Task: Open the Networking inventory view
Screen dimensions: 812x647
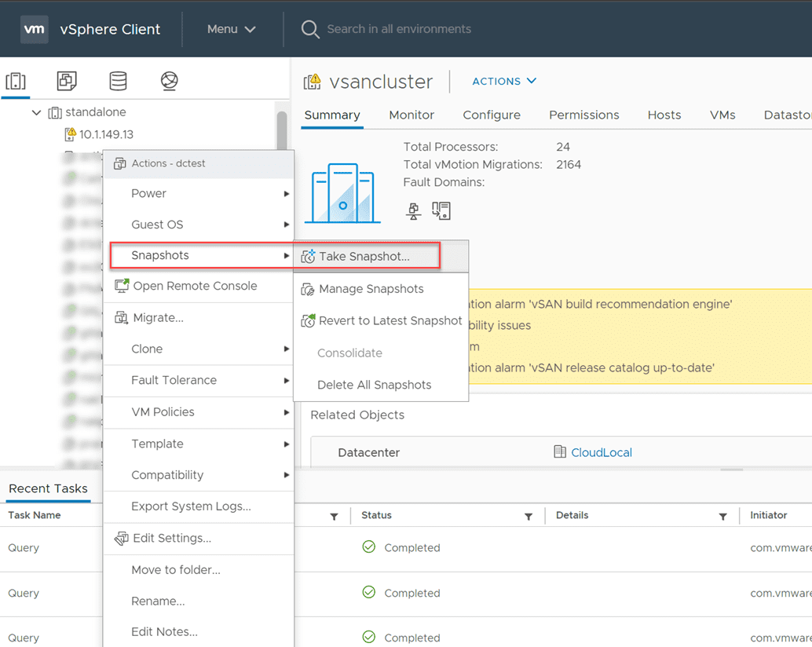Action: point(167,81)
